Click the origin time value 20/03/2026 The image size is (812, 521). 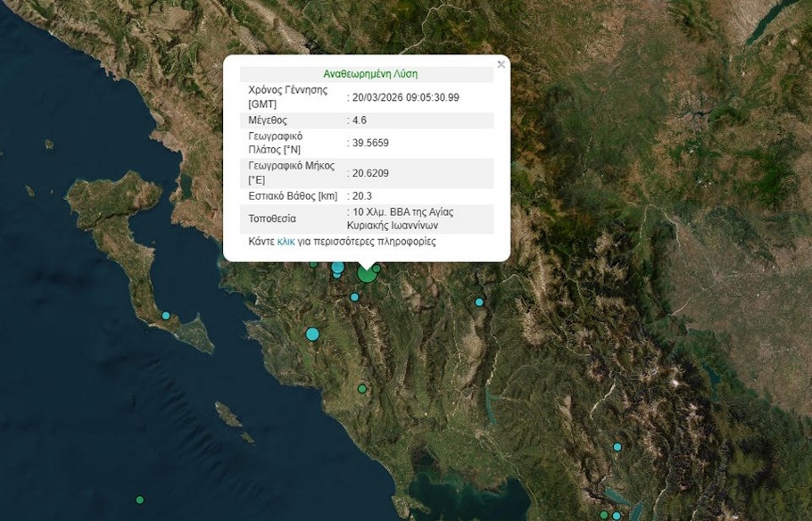(x=406, y=97)
